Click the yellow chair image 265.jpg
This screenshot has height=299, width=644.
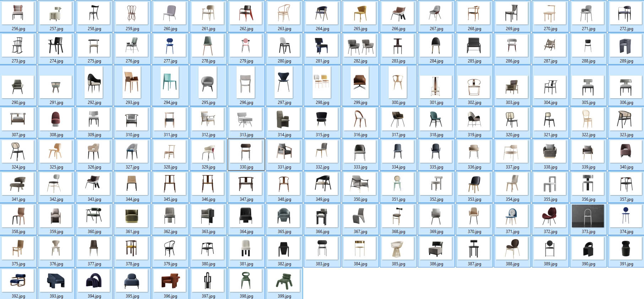coord(360,13)
